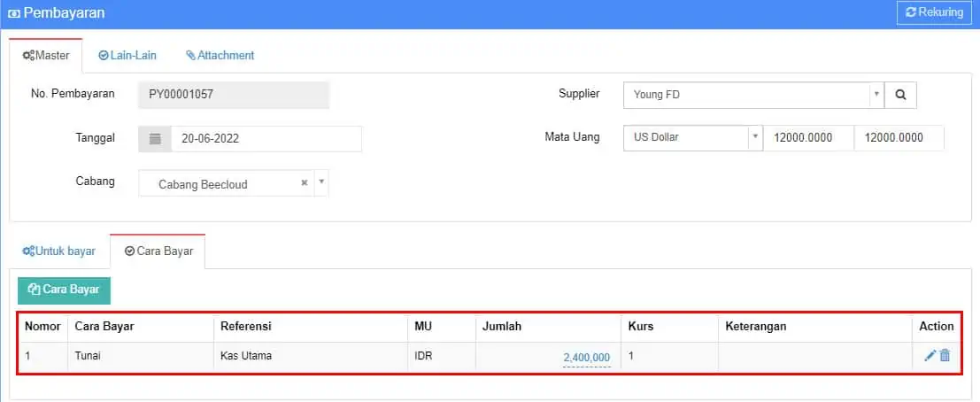980x402 pixels.
Task: Click the Cabang Beecloud selection text
Action: [203, 184]
